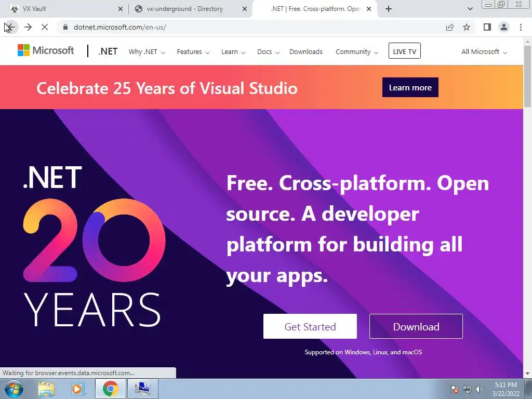Close the VX Vault tab
The height and width of the screenshot is (399, 532).
tap(121, 9)
